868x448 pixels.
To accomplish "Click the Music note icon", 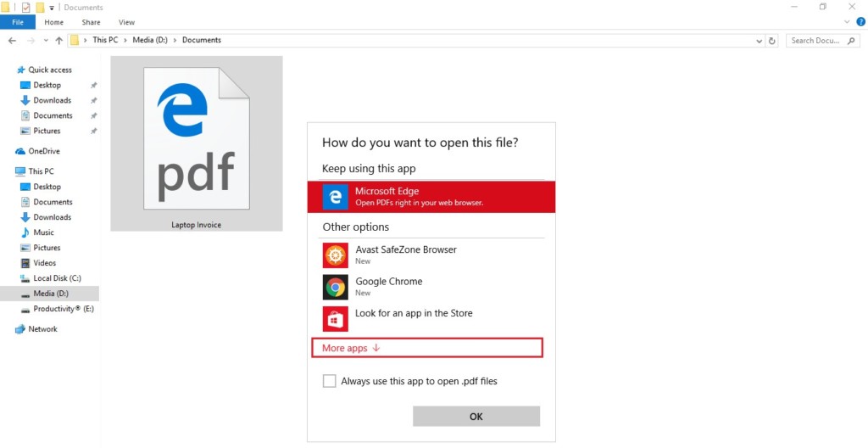I will [25, 232].
